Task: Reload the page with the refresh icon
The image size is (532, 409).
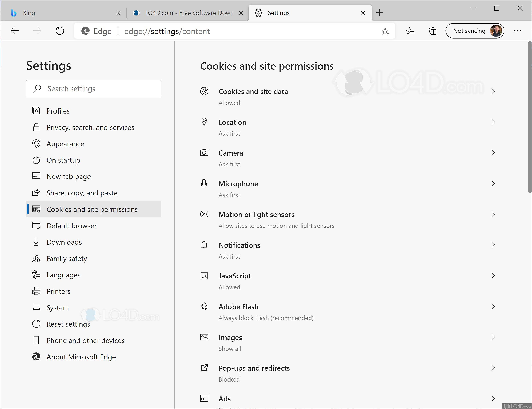Action: tap(60, 31)
